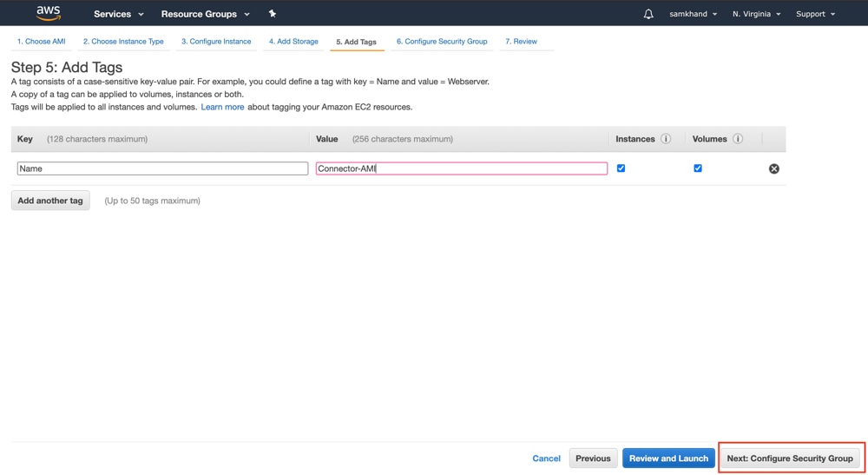This screenshot has width=868, height=475.
Task: Jump to the Review step tab
Action: (x=521, y=42)
